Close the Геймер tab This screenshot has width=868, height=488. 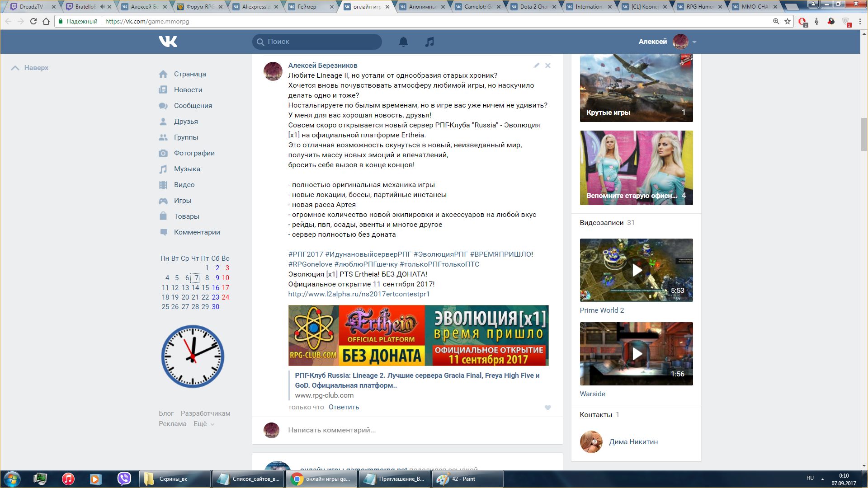point(332,7)
